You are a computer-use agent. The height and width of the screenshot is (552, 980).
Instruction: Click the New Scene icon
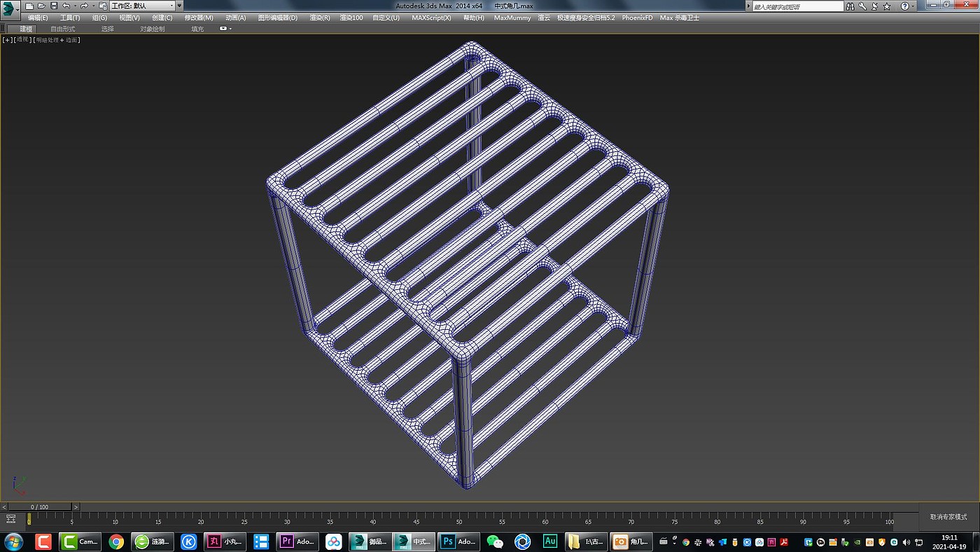click(x=29, y=6)
